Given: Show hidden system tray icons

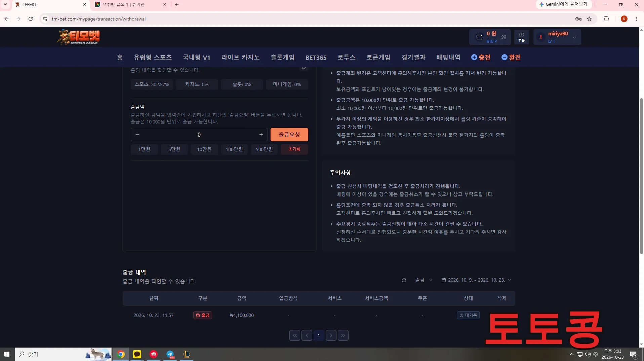Looking at the screenshot, I should (572, 354).
